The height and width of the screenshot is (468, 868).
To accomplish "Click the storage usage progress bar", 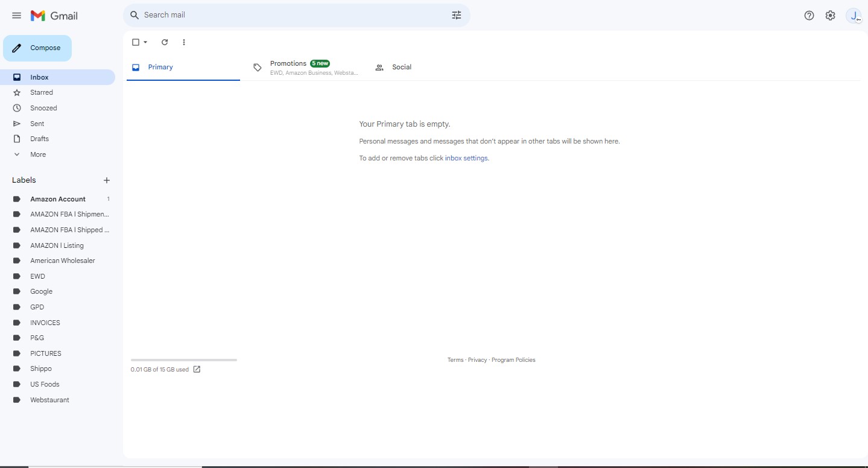I will pos(184,360).
